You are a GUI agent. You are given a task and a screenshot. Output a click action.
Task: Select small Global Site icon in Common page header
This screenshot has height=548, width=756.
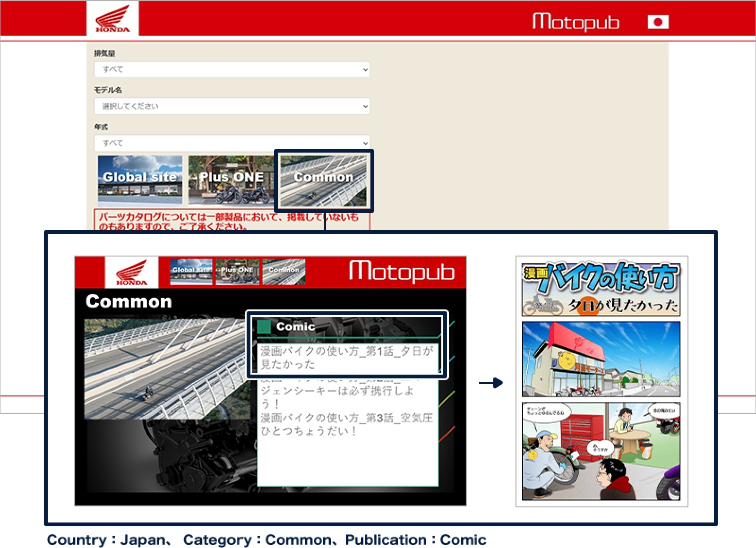pos(191,272)
